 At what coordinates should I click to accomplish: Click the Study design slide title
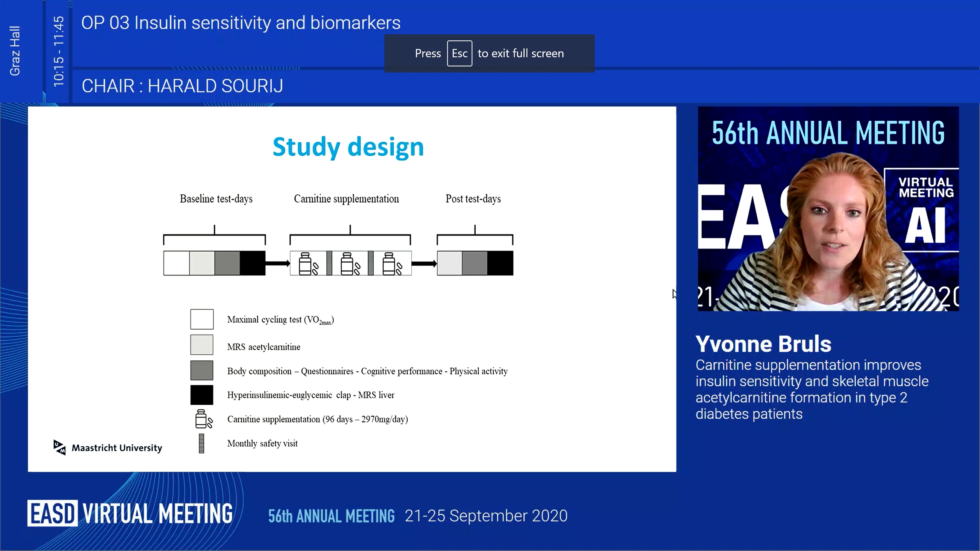[348, 147]
